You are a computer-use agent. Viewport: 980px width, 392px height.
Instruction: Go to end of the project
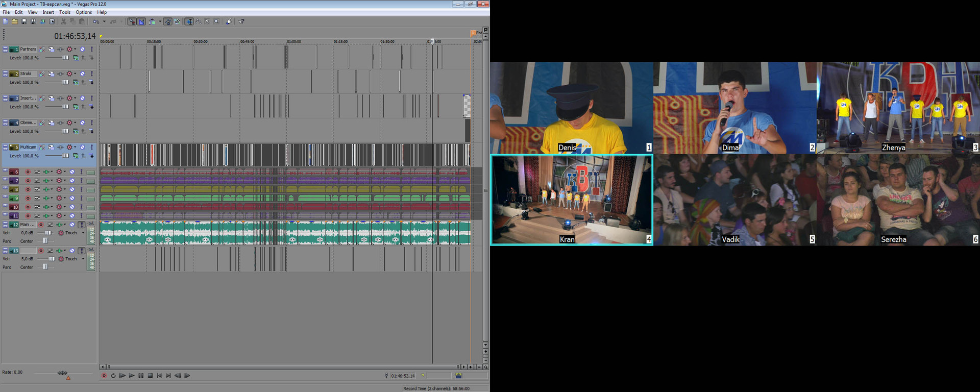168,376
